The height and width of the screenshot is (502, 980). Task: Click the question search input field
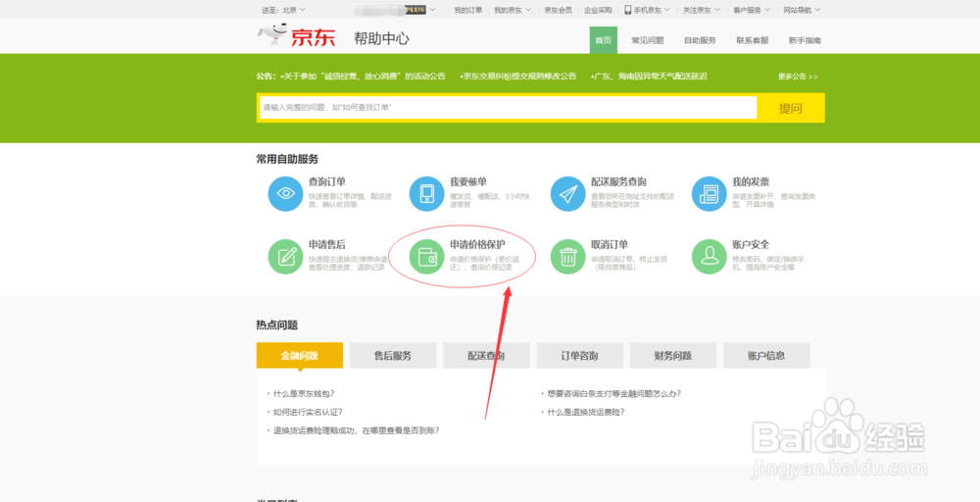[x=508, y=108]
